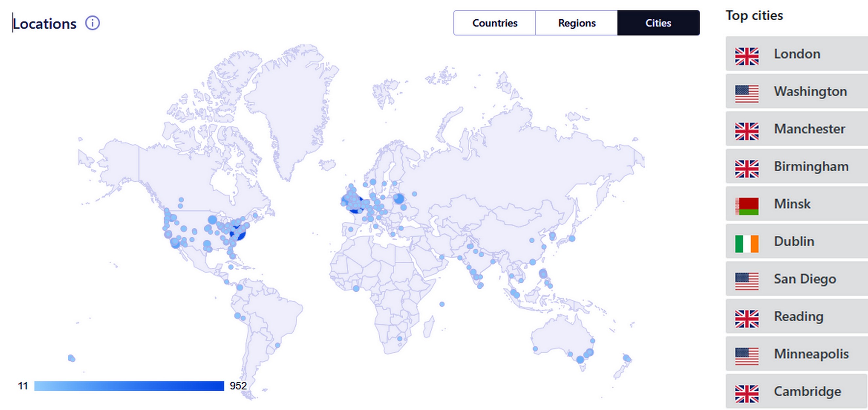Click the UK flag next to London
The height and width of the screenshot is (410, 868).
746,56
